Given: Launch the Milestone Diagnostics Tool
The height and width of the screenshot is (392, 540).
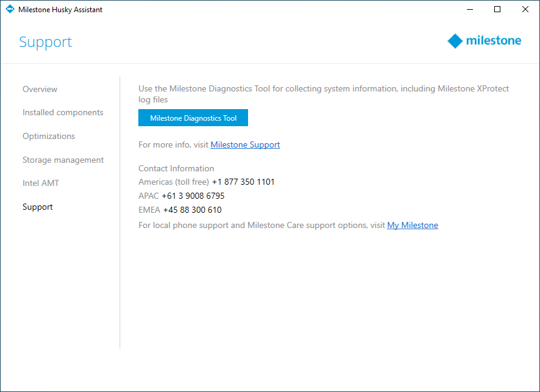Looking at the screenshot, I should pyautogui.click(x=193, y=118).
